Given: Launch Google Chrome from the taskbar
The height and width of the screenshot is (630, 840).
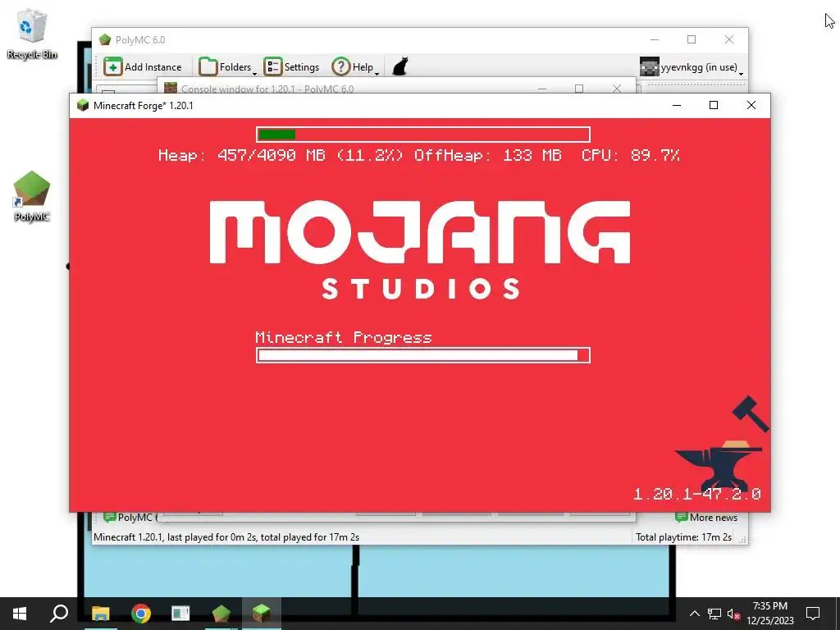Looking at the screenshot, I should point(141,614).
